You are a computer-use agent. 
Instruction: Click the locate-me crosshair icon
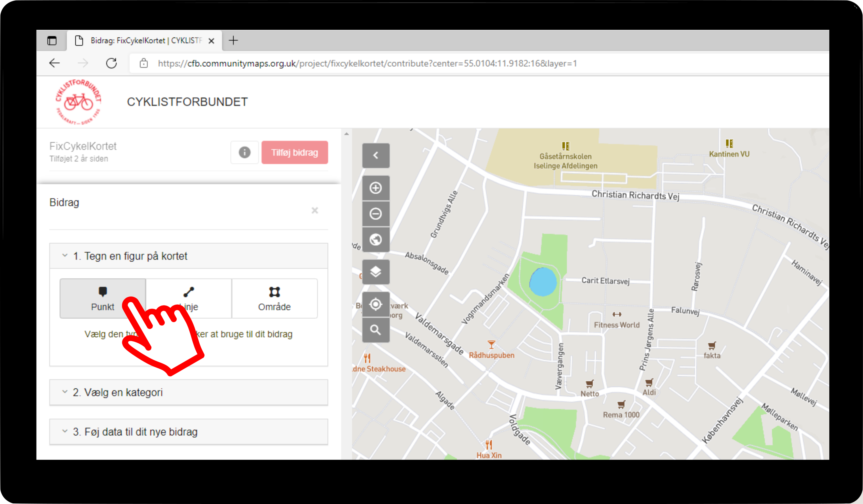coord(376,304)
